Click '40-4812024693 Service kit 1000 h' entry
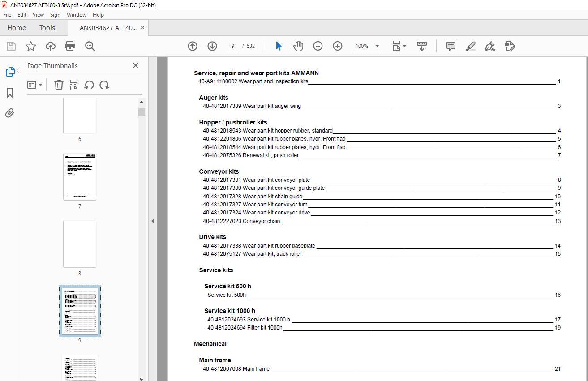 [x=249, y=320]
